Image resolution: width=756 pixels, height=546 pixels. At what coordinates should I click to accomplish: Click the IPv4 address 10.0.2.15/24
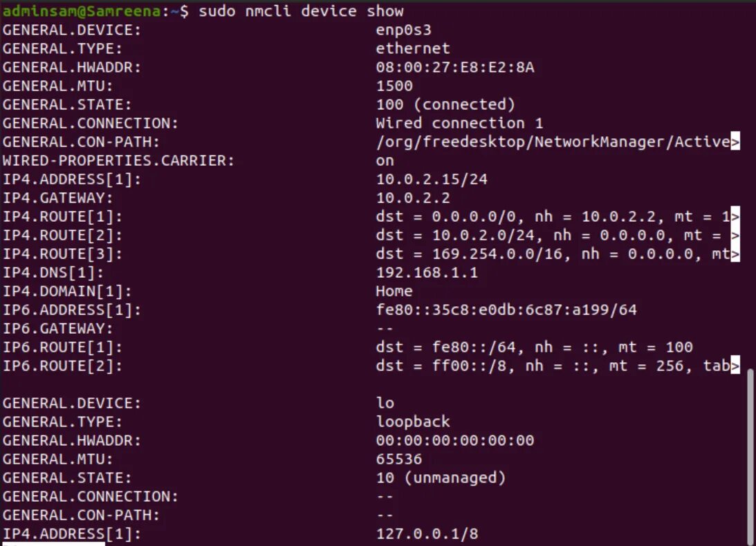coord(432,179)
